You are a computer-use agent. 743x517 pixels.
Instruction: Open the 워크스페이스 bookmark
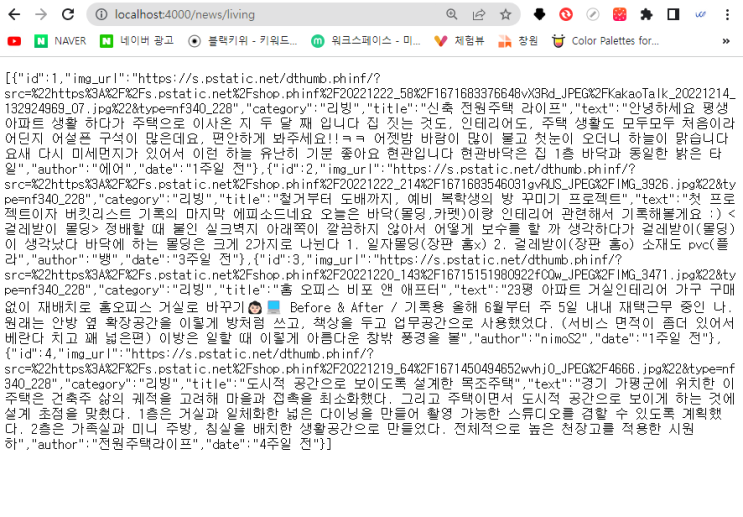click(365, 41)
